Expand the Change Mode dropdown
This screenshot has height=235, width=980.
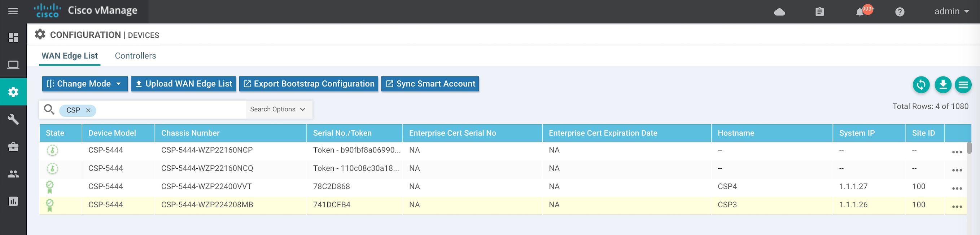(85, 84)
